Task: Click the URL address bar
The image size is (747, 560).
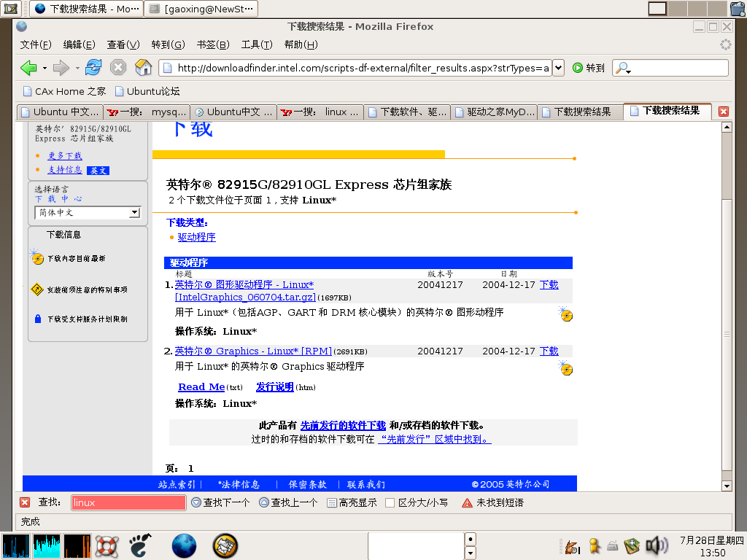Action: [x=355, y=68]
